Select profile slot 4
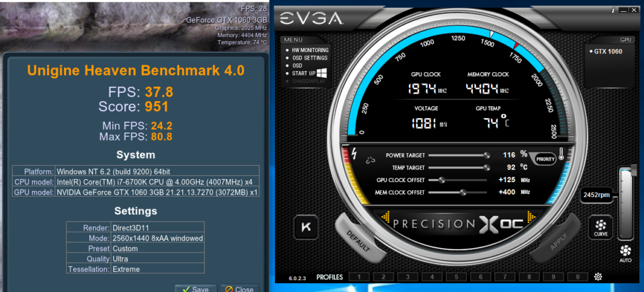The width and height of the screenshot is (644, 292). (x=432, y=277)
